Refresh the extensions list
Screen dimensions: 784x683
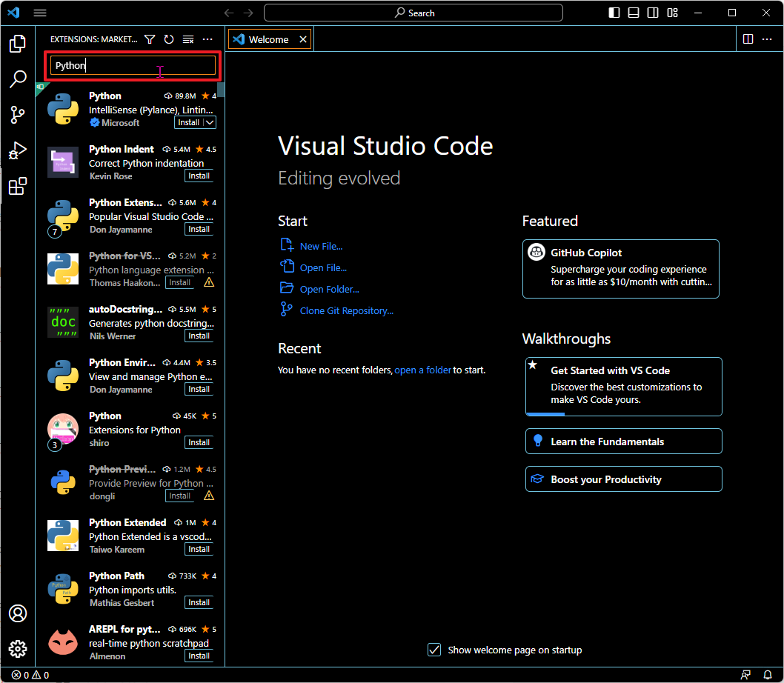169,39
